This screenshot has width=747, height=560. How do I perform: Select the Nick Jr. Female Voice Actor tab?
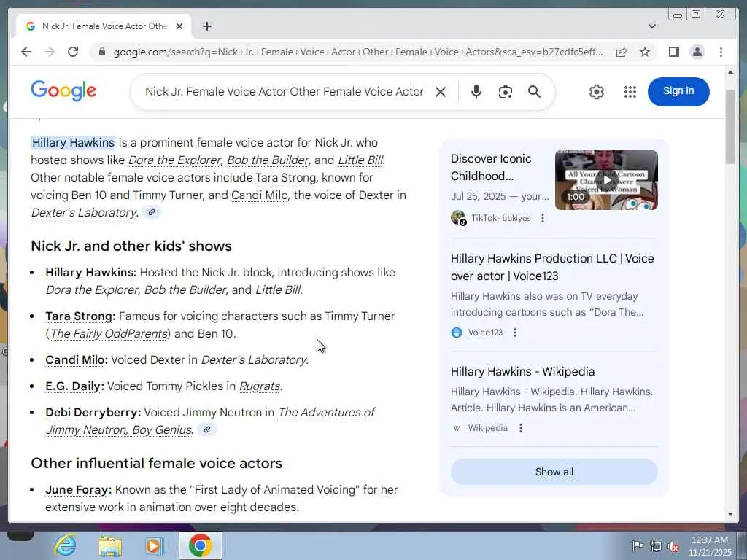point(104,26)
